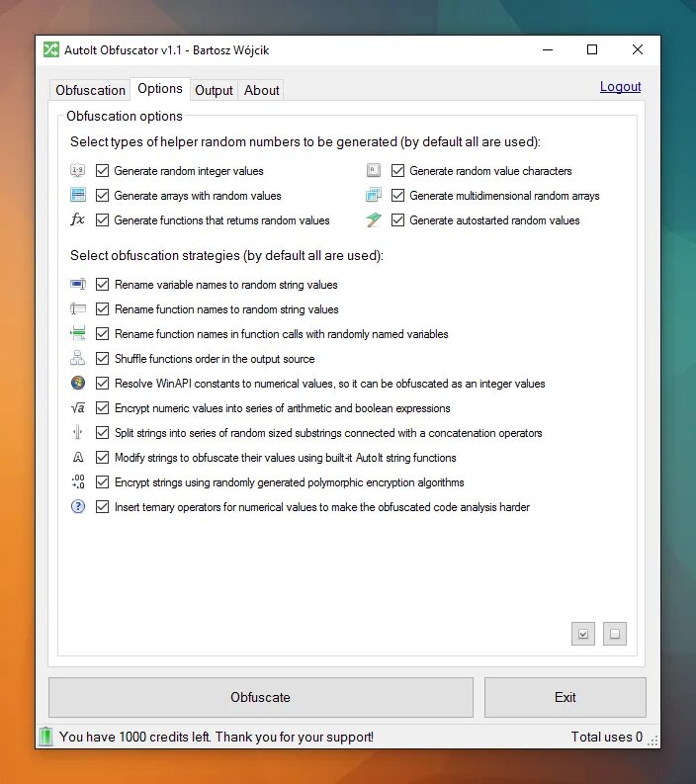Click the square root encrypt numeric icon
The height and width of the screenshot is (784, 696).
(78, 408)
